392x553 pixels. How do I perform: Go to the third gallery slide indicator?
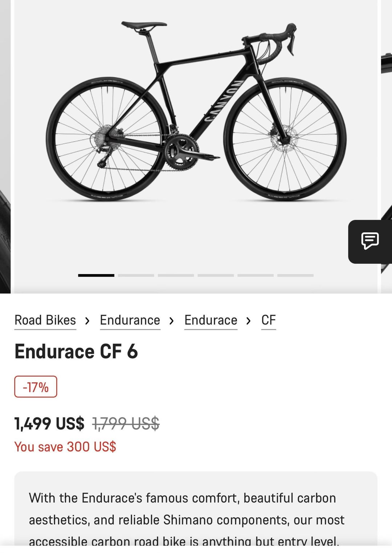pos(176,276)
